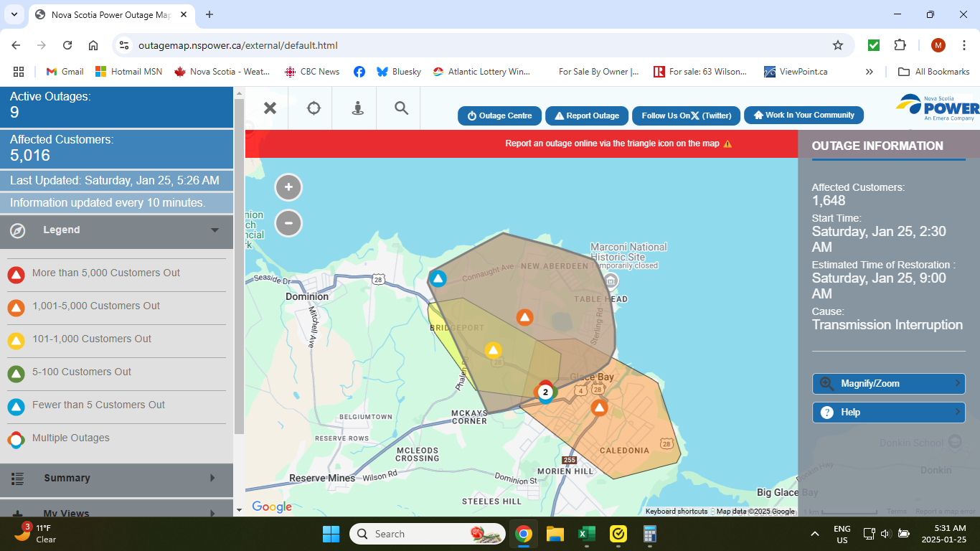
Task: Open the map search magnifier icon
Action: 401,108
